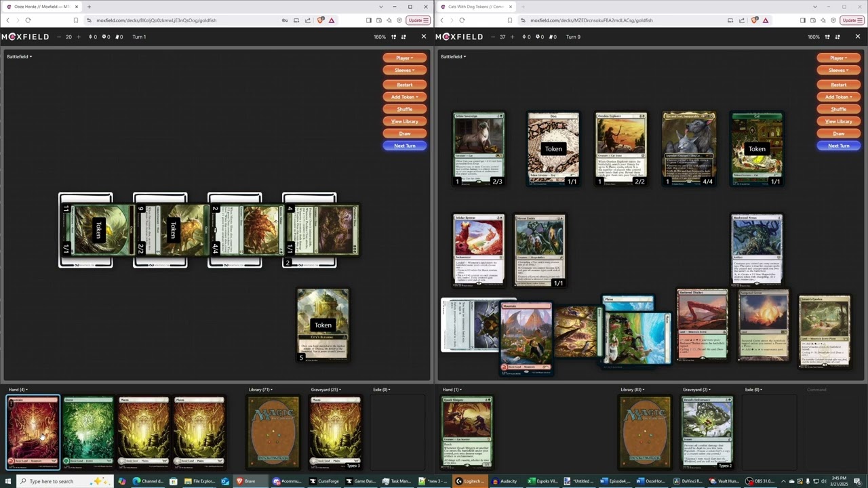Open Player dropdown in Ooze Horde window

point(404,58)
